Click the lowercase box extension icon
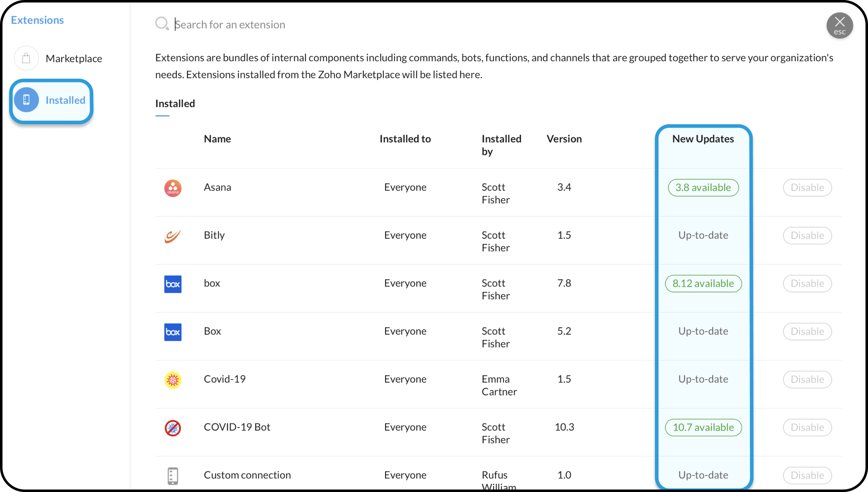 [x=173, y=284]
